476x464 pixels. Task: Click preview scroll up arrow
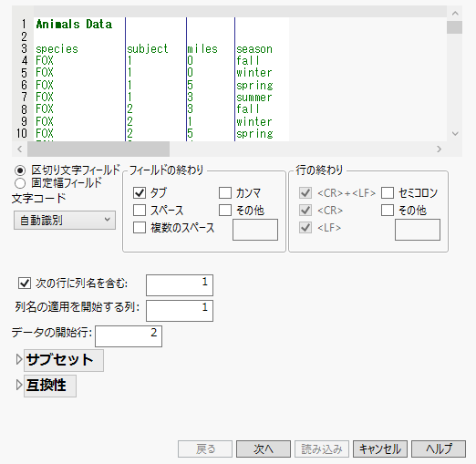455,13
